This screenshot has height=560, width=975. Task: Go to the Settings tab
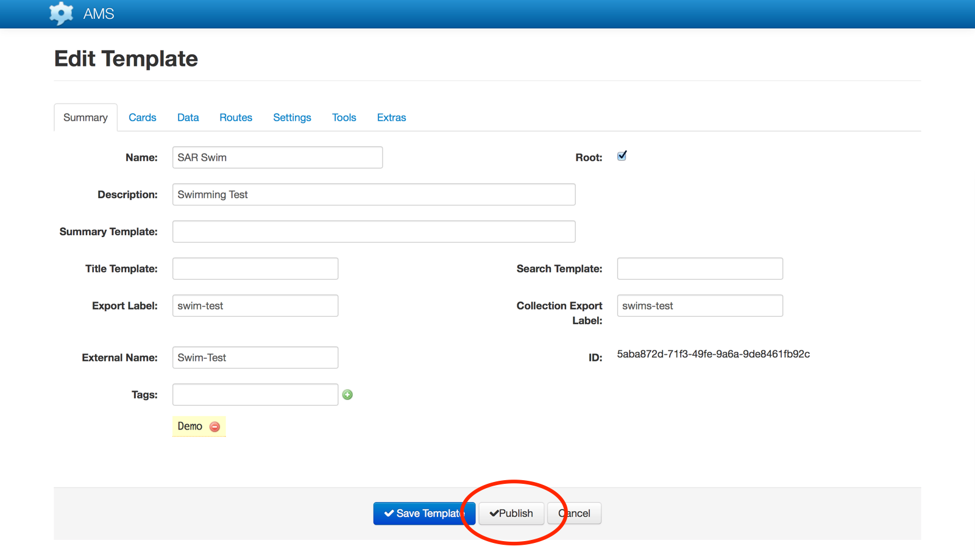(292, 118)
